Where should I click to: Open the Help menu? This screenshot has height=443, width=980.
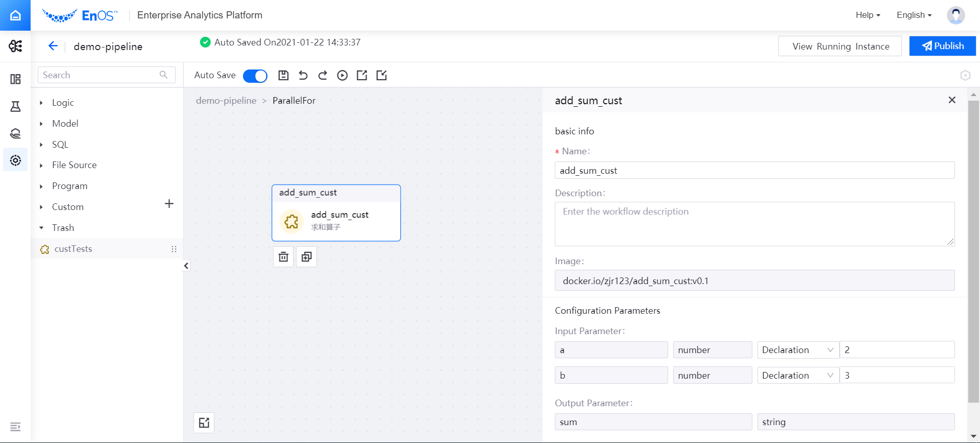(x=868, y=15)
